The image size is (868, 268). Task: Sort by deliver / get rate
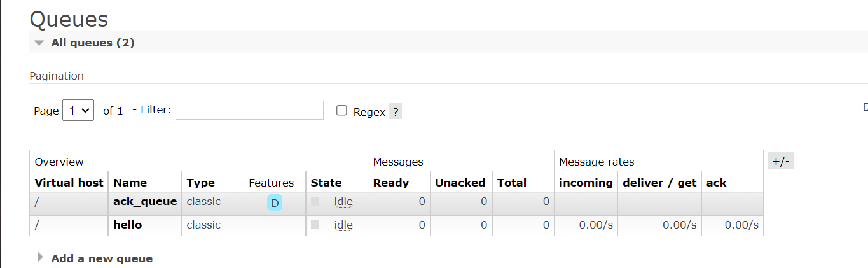pyautogui.click(x=659, y=183)
